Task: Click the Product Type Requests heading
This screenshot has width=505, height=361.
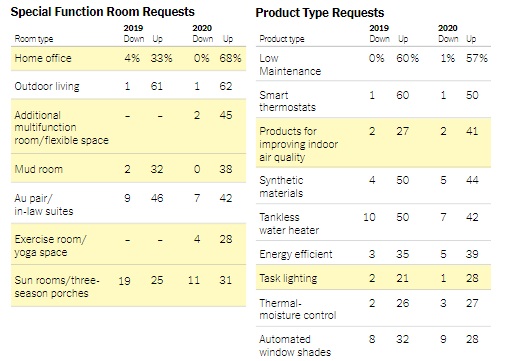Action: point(320,13)
